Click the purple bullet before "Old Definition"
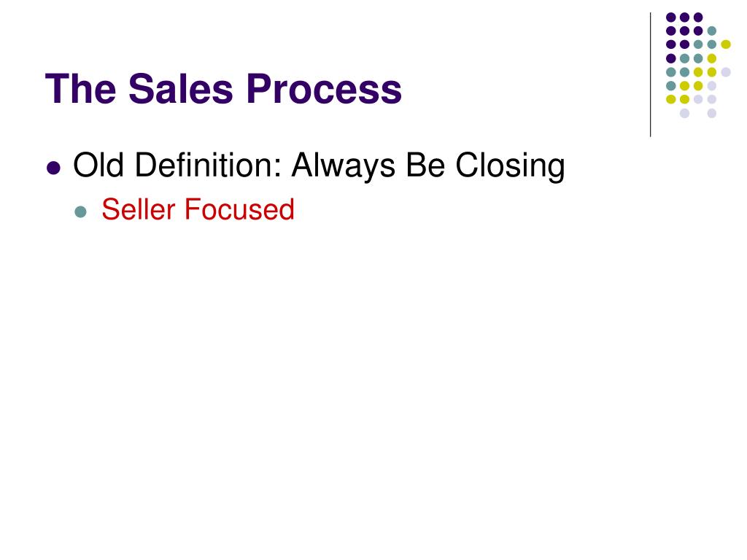The height and width of the screenshot is (560, 747). (x=54, y=168)
